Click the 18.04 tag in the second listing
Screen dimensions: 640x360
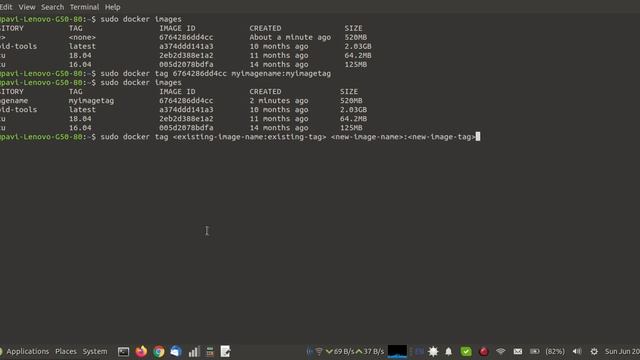click(80, 119)
